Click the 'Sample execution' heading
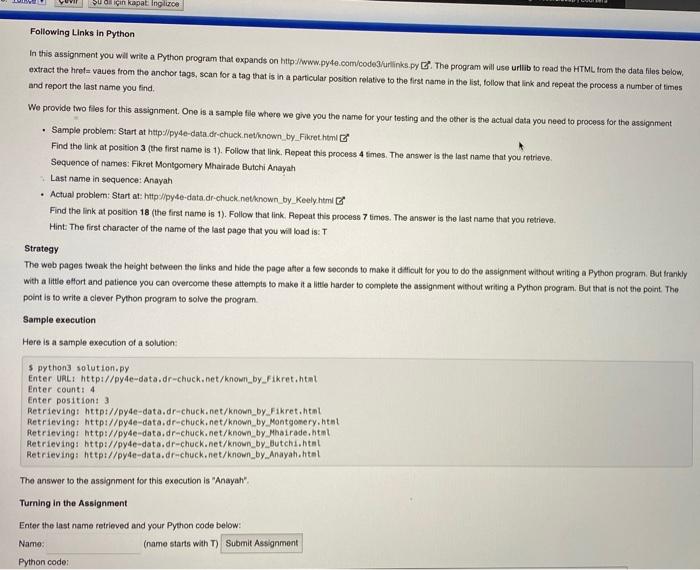Screen dimensions: 700x570 point(59,320)
